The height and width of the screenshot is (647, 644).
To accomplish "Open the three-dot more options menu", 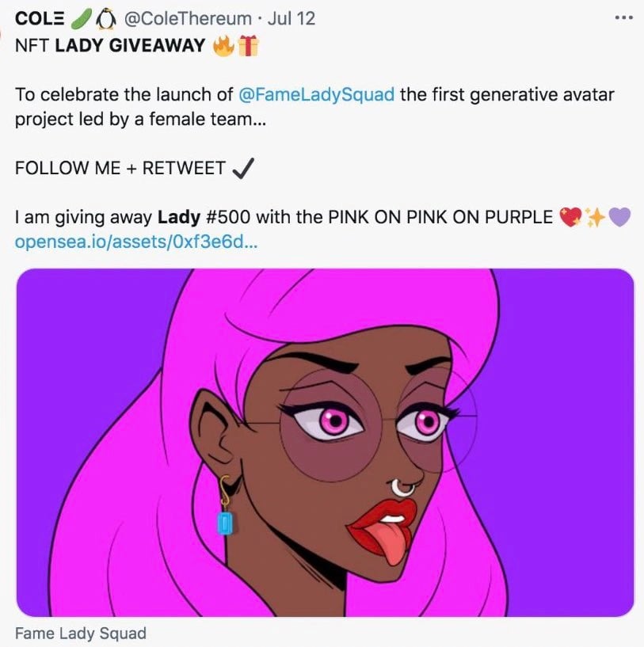I will pos(623,17).
